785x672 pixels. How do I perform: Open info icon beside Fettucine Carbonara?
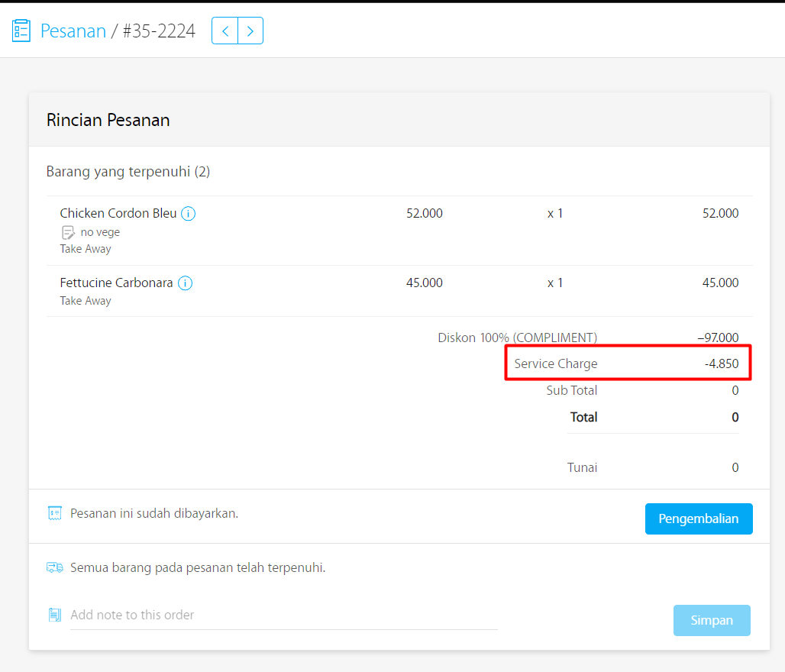(186, 283)
